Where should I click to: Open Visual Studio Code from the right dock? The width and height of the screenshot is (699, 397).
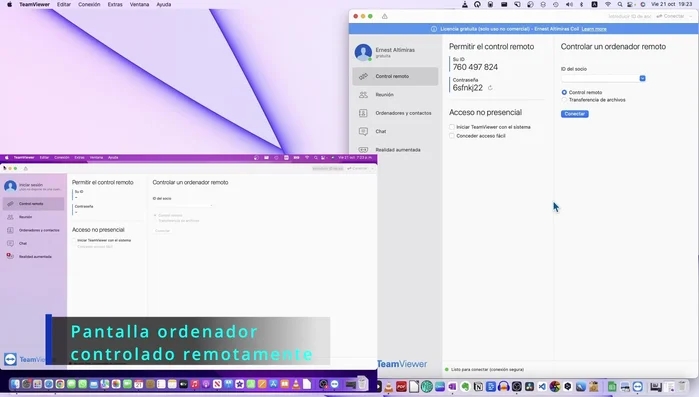click(542, 386)
